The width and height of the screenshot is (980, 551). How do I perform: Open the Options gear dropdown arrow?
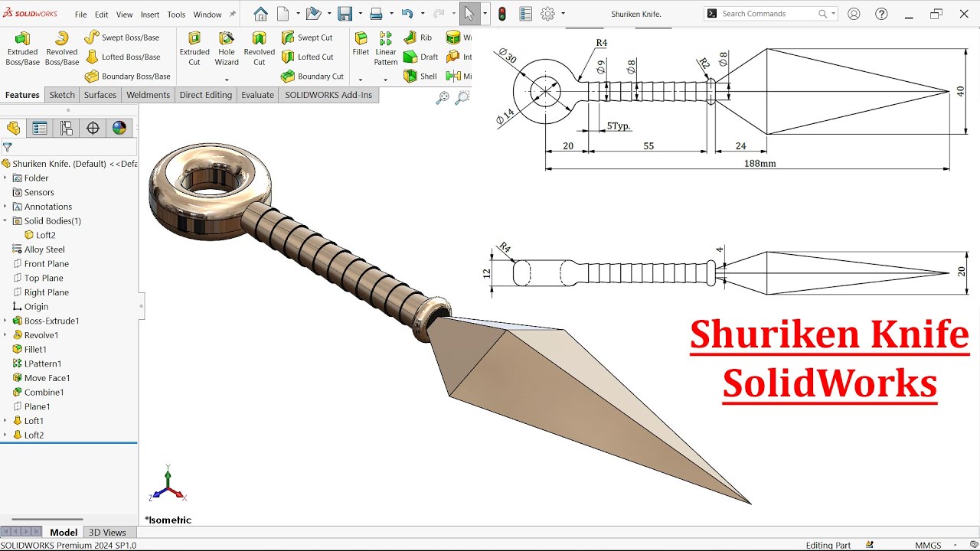[x=563, y=14]
